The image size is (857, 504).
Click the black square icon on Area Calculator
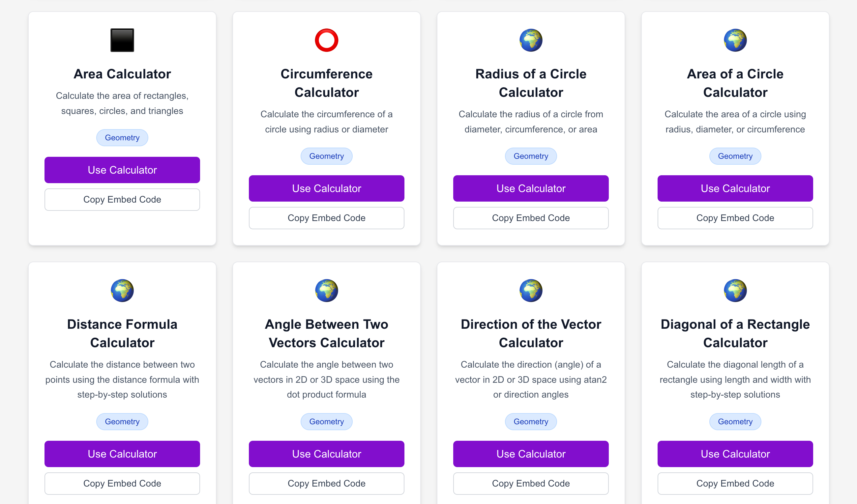click(122, 40)
